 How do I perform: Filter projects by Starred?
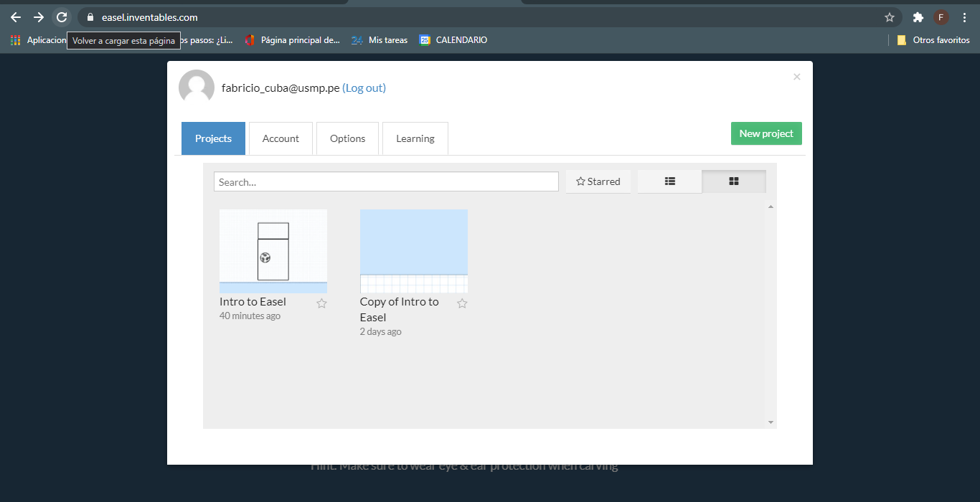coord(598,181)
